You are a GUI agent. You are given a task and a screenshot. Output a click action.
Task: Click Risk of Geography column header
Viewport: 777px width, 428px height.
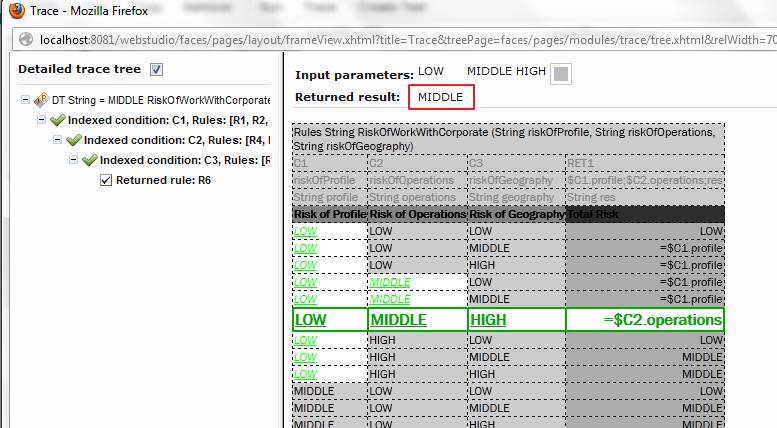coord(517,214)
